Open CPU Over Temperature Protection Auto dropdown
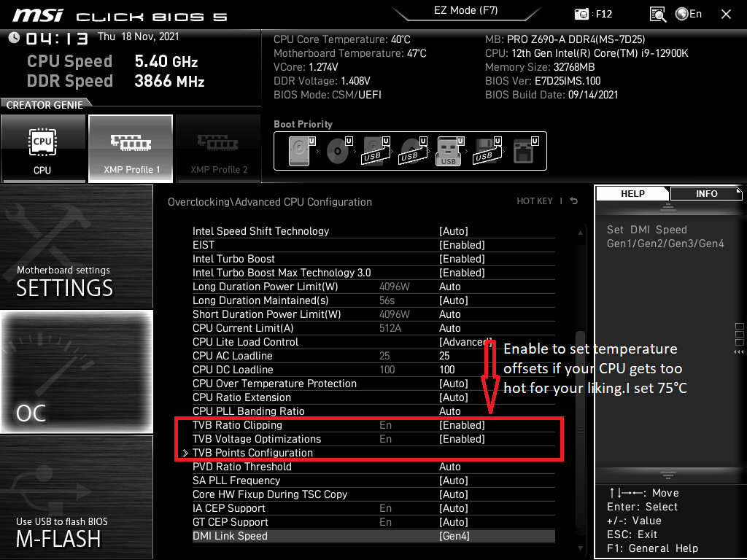 454,384
